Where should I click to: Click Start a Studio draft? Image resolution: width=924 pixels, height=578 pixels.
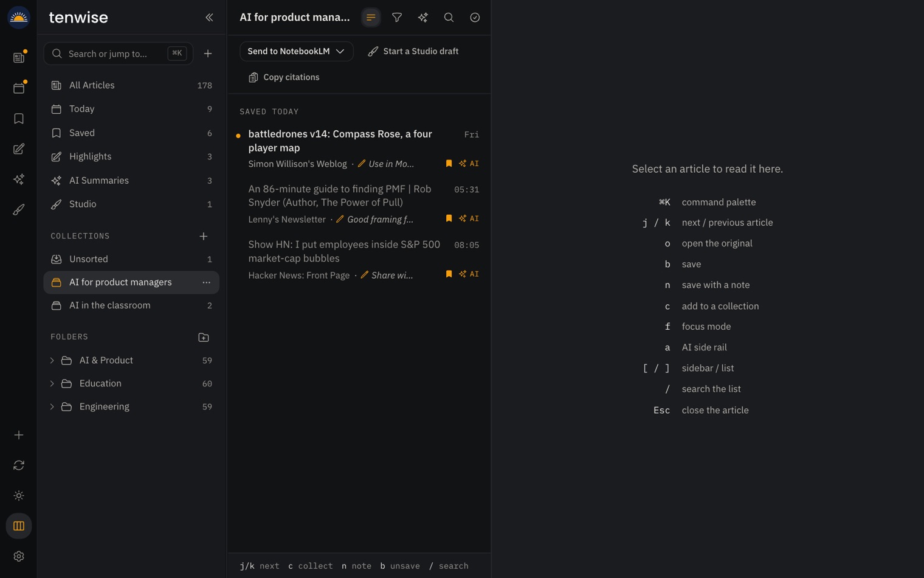click(x=413, y=51)
